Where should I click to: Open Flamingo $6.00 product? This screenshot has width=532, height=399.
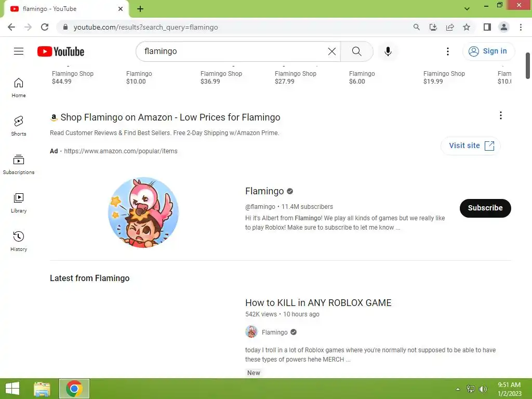coord(362,77)
